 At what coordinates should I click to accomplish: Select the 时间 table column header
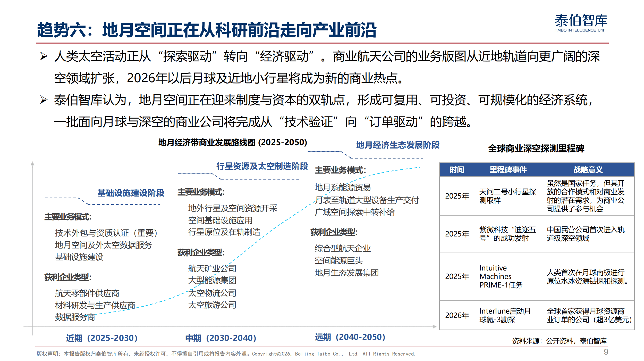[x=457, y=170]
